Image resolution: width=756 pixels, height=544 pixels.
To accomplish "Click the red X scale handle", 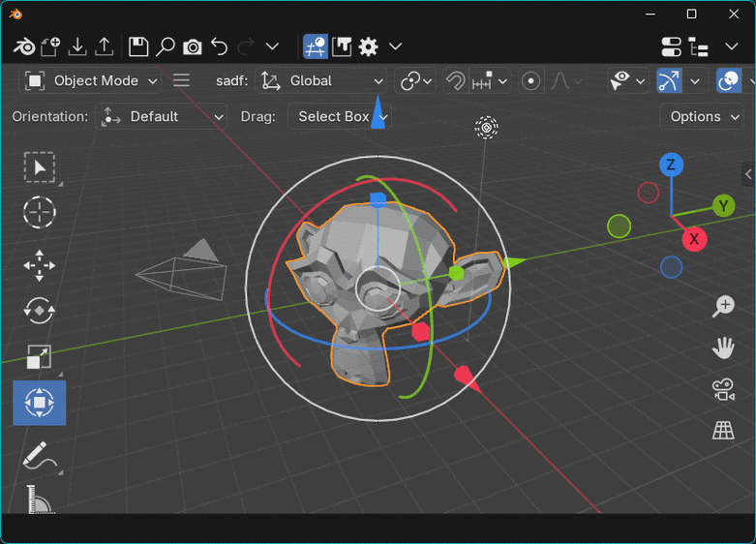I will pyautogui.click(x=421, y=332).
